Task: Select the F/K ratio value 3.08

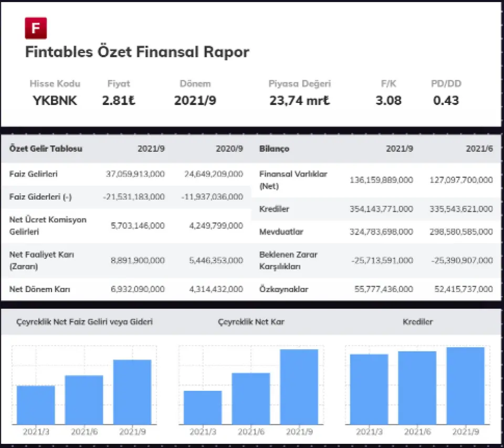Action: [x=388, y=100]
